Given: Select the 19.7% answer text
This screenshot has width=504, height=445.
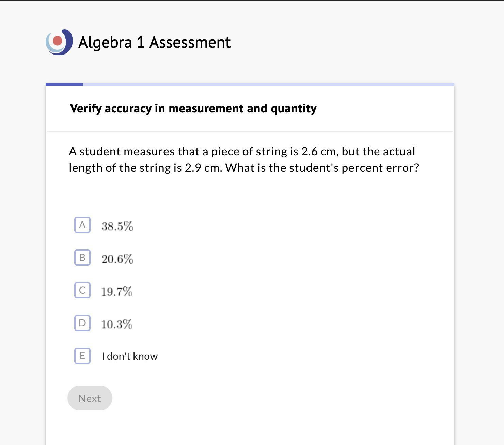Looking at the screenshot, I should click(117, 292).
